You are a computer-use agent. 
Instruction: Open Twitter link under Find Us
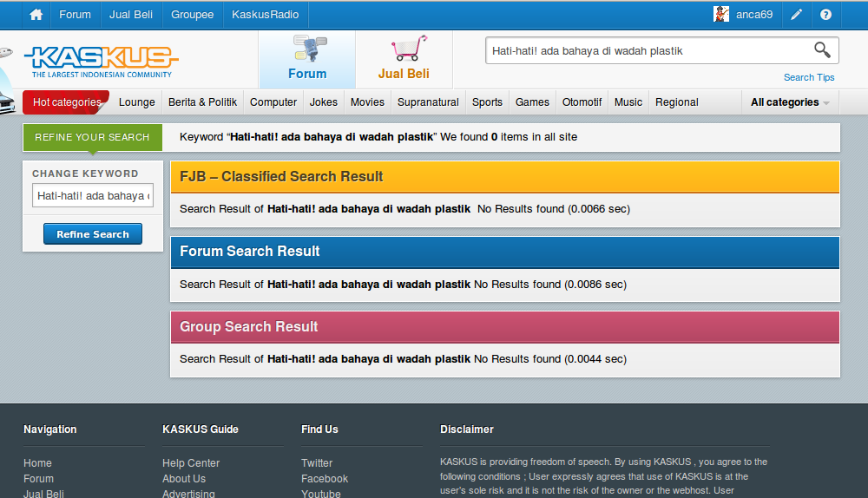pyautogui.click(x=317, y=463)
